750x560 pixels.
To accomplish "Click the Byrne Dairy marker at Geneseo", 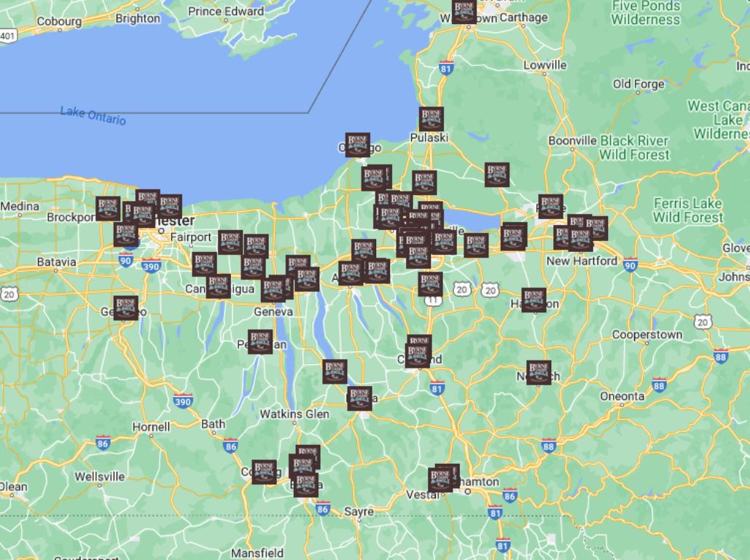I will (125, 307).
